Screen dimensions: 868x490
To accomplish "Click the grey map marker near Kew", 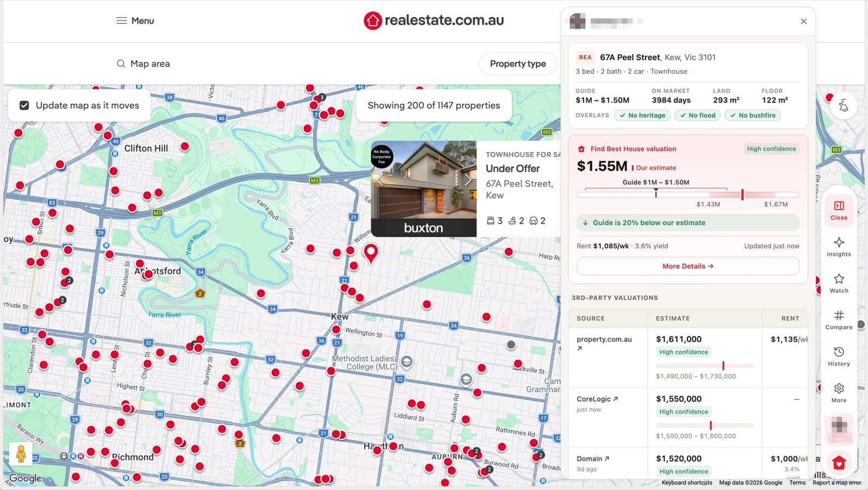I will click(x=511, y=345).
